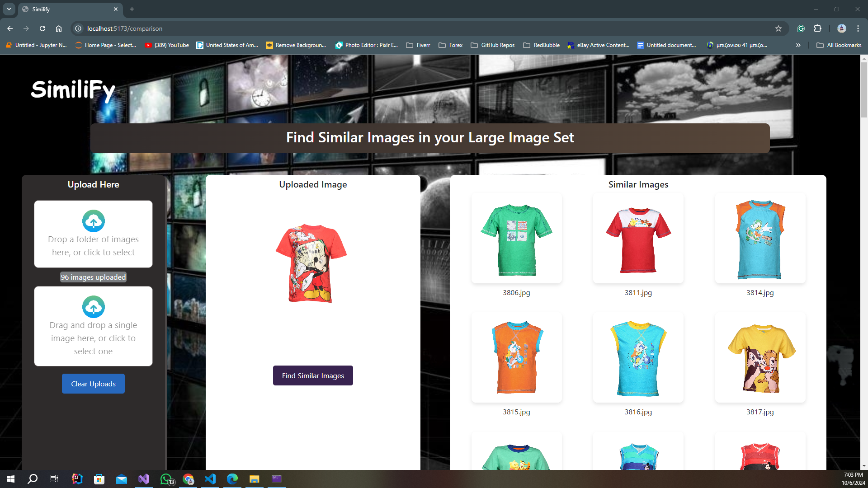
Task: Open the eBay Active Content bookmark
Action: click(599, 45)
